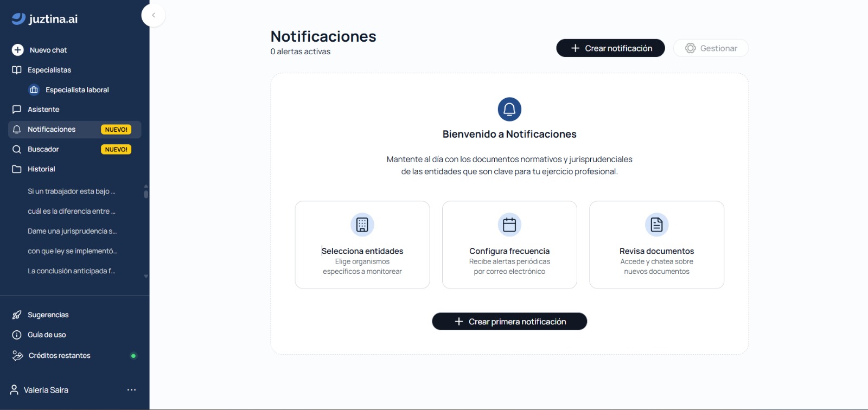
Task: Click the user icon beside Valeria Saira
Action: (15, 390)
